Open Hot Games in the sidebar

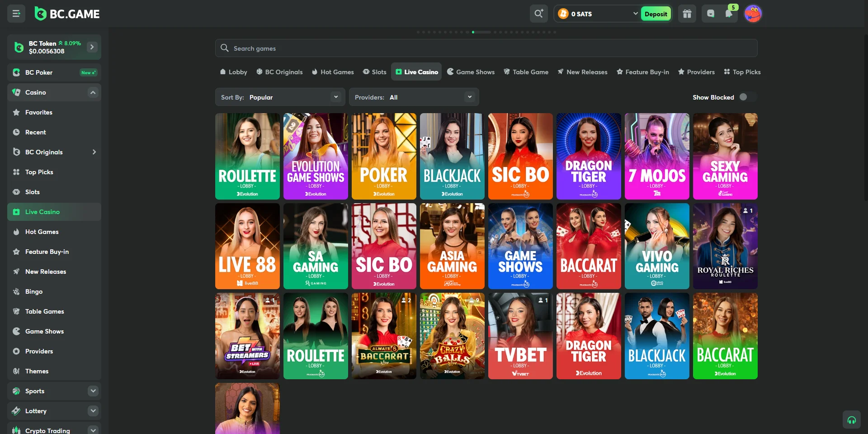54,232
